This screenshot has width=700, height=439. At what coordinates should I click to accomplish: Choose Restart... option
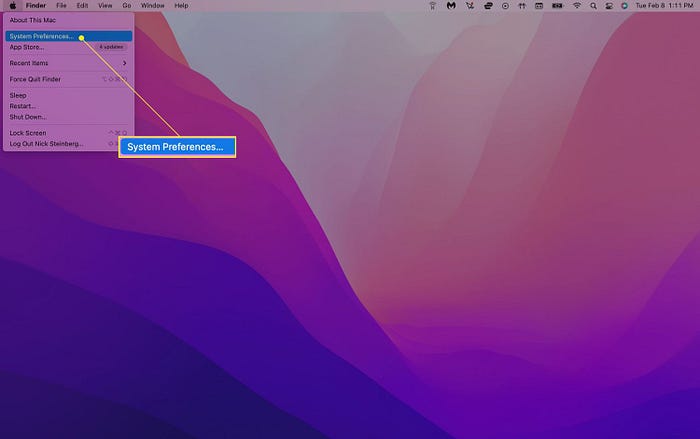[68, 106]
